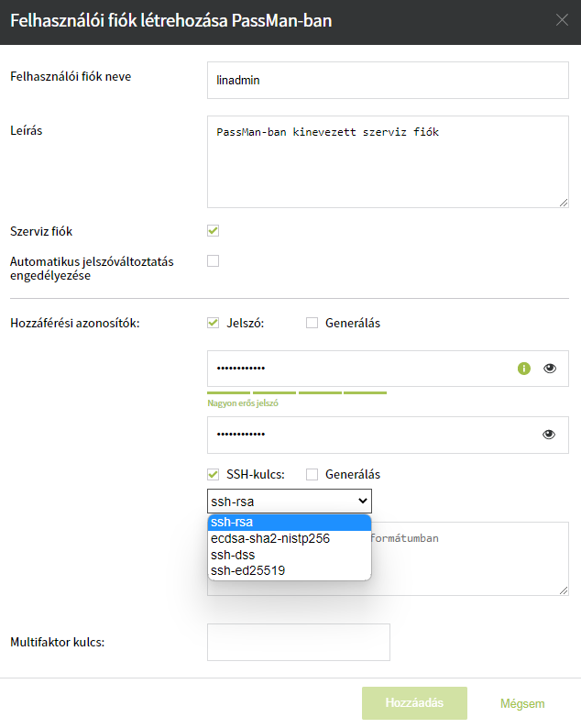Viewport: 581px width, 728px height.
Task: Select ssh-rsa from the dropdown list
Action: click(233, 523)
